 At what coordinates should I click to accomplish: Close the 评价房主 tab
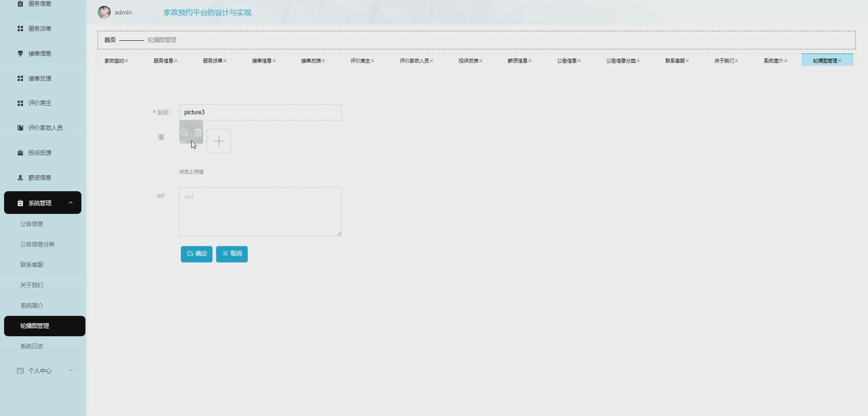[373, 61]
